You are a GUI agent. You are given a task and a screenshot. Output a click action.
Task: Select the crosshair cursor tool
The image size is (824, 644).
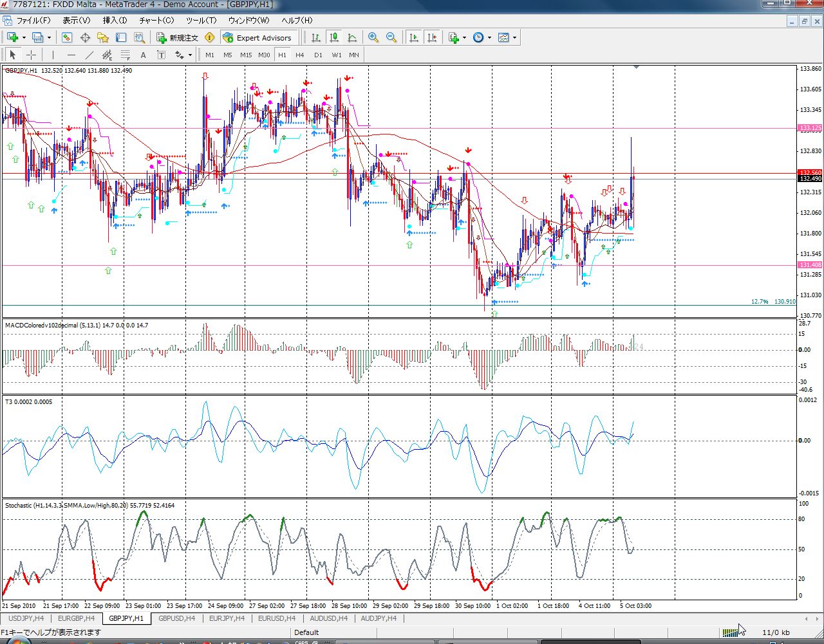[x=31, y=55]
